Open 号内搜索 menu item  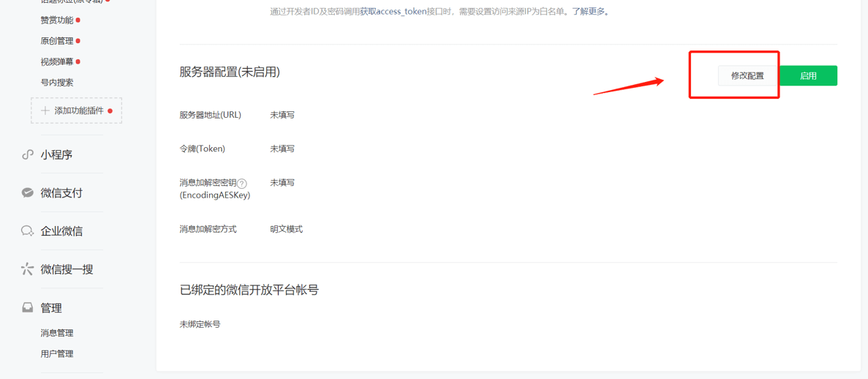click(57, 83)
